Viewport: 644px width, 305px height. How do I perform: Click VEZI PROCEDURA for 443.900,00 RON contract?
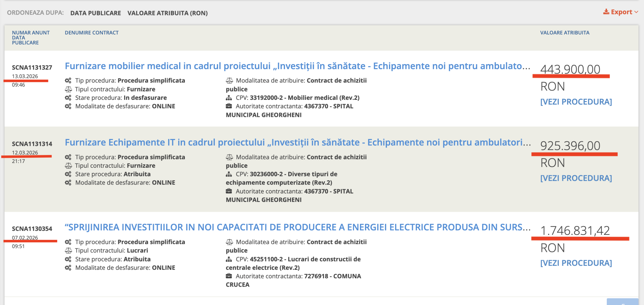coord(576,102)
